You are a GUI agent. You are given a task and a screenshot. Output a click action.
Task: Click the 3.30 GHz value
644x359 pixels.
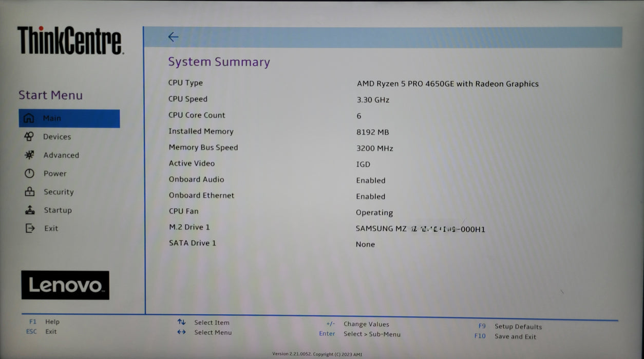click(x=373, y=100)
